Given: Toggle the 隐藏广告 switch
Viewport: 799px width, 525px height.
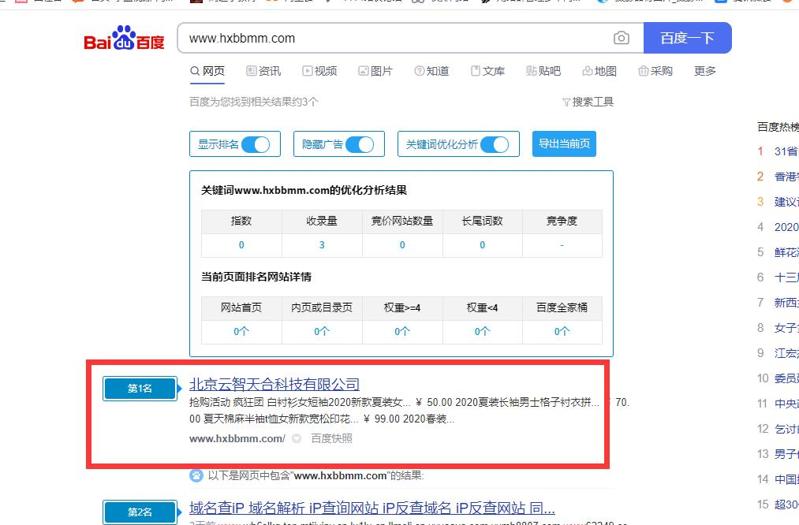Looking at the screenshot, I should tap(359, 144).
